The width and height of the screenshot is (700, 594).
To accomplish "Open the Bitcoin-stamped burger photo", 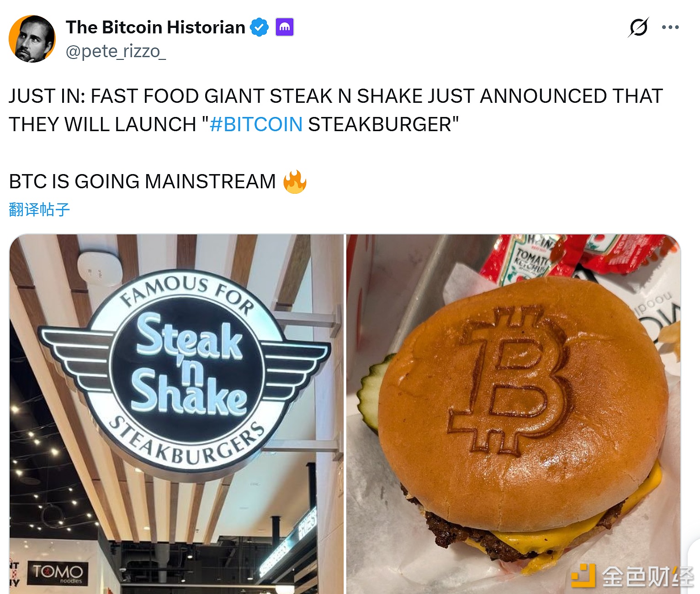I will tap(514, 414).
